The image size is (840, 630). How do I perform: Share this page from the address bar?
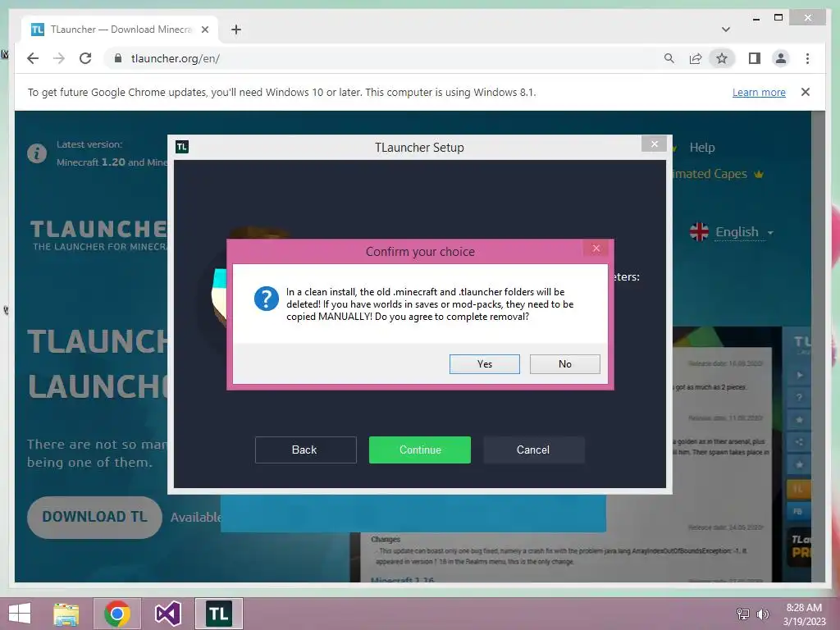pyautogui.click(x=696, y=58)
